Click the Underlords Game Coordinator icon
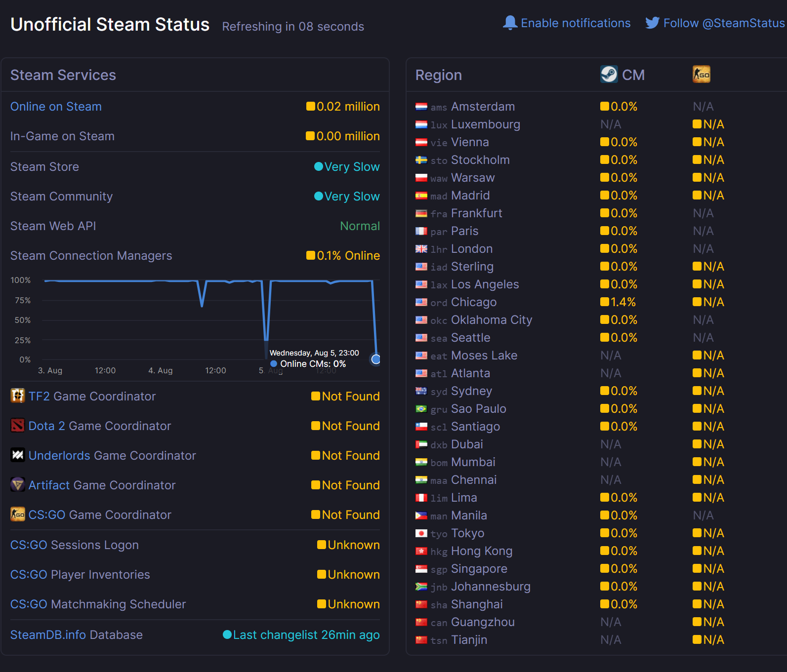Viewport: 787px width, 672px height. pos(18,455)
